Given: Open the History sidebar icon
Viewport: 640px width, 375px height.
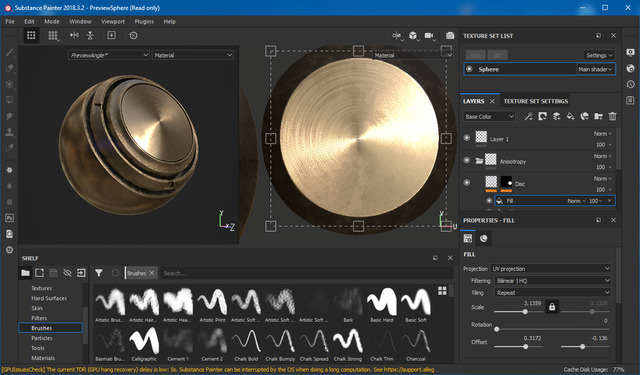Looking at the screenshot, I should click(631, 84).
